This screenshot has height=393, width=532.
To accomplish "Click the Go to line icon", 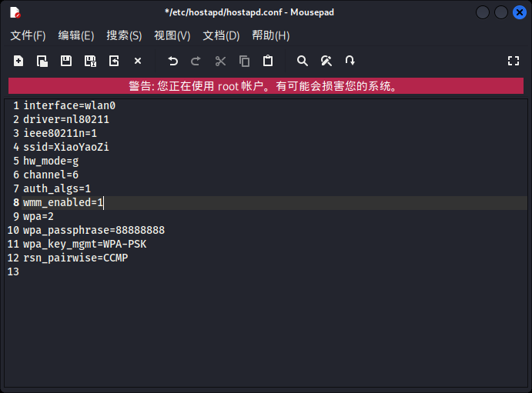I will coord(350,61).
